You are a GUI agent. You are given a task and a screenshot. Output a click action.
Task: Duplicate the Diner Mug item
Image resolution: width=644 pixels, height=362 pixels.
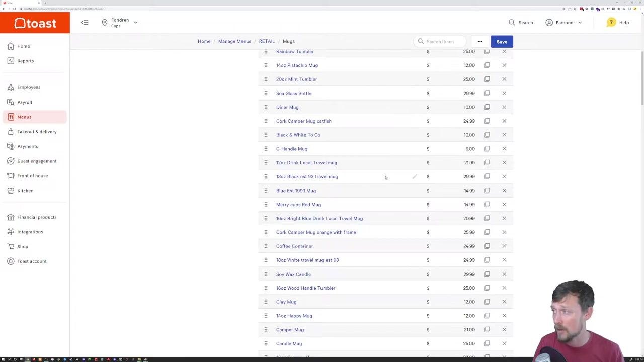(x=487, y=107)
